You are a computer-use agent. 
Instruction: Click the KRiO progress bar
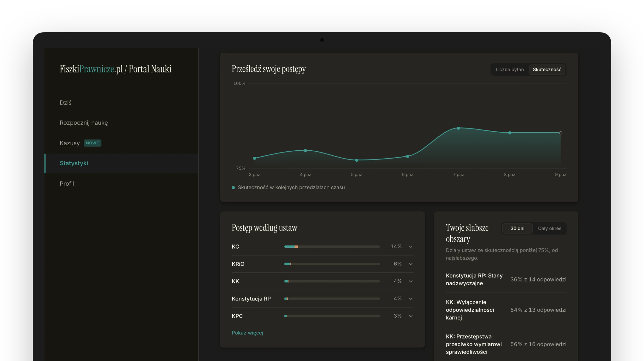pos(332,264)
